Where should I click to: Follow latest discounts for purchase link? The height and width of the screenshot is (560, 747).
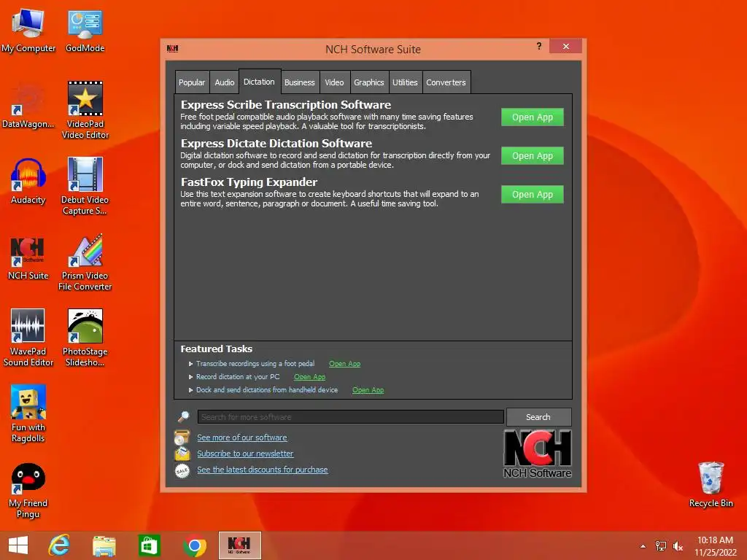[x=263, y=470]
